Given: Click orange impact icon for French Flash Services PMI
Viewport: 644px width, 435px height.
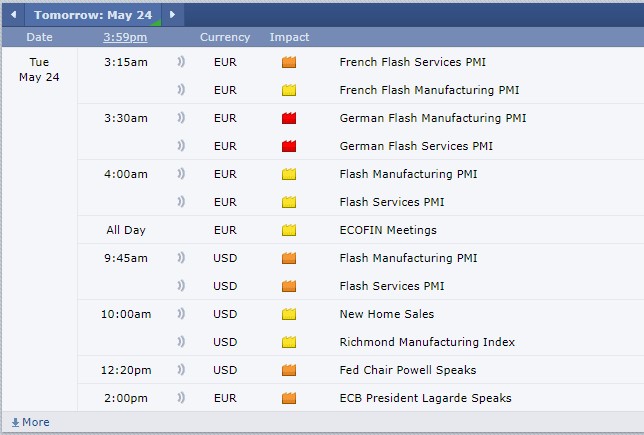Looking at the screenshot, I should click(x=289, y=62).
